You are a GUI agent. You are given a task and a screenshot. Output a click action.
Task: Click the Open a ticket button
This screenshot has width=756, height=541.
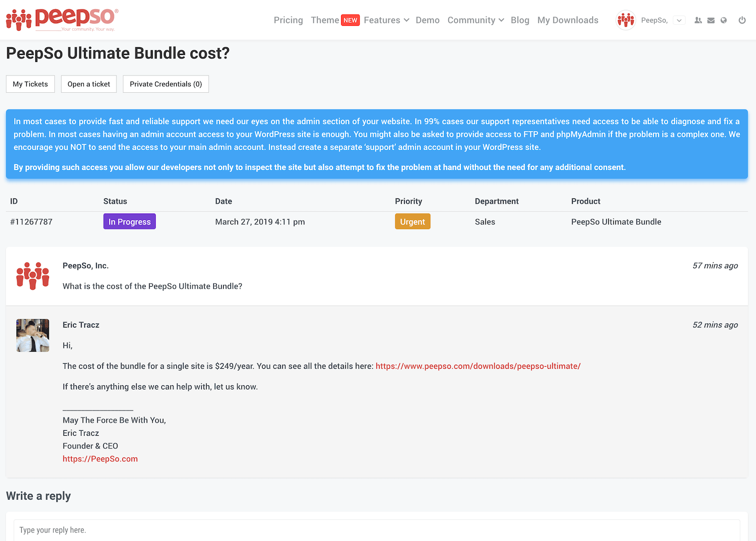[x=89, y=84]
